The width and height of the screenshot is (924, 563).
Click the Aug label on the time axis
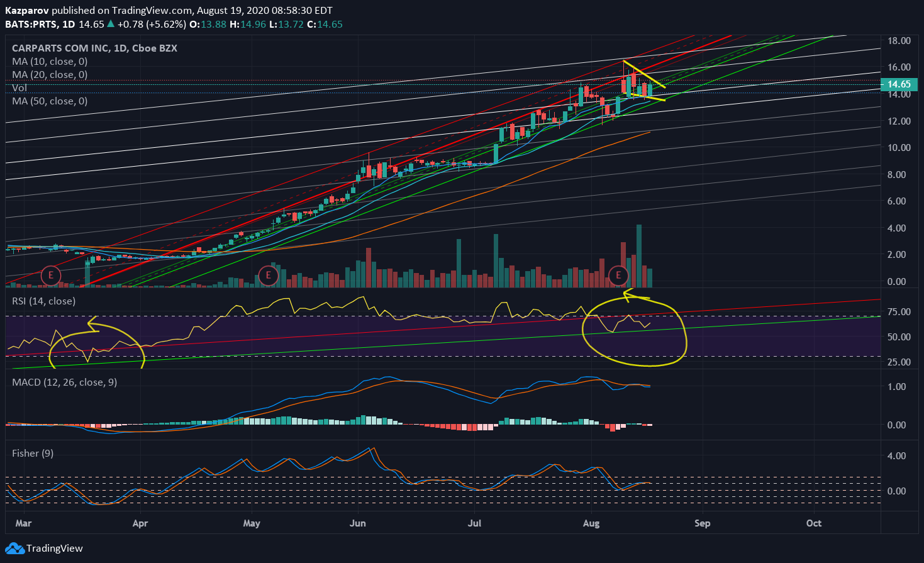pos(591,523)
